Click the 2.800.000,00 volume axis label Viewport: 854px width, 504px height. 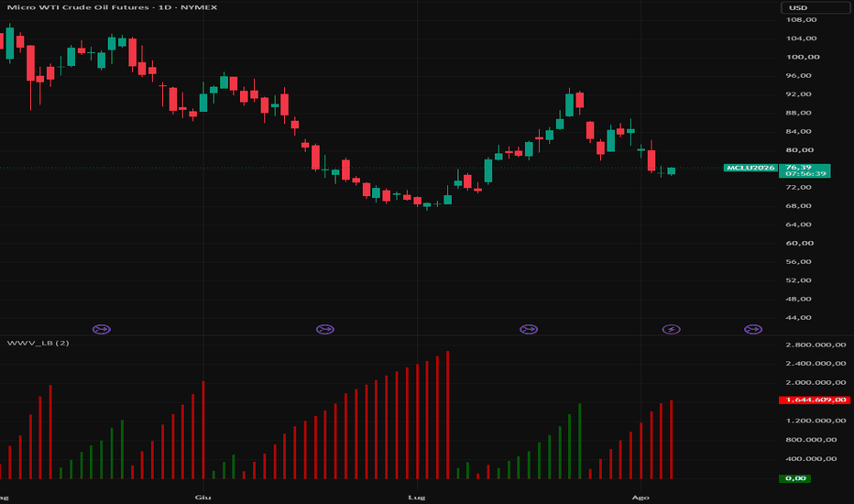[816, 345]
